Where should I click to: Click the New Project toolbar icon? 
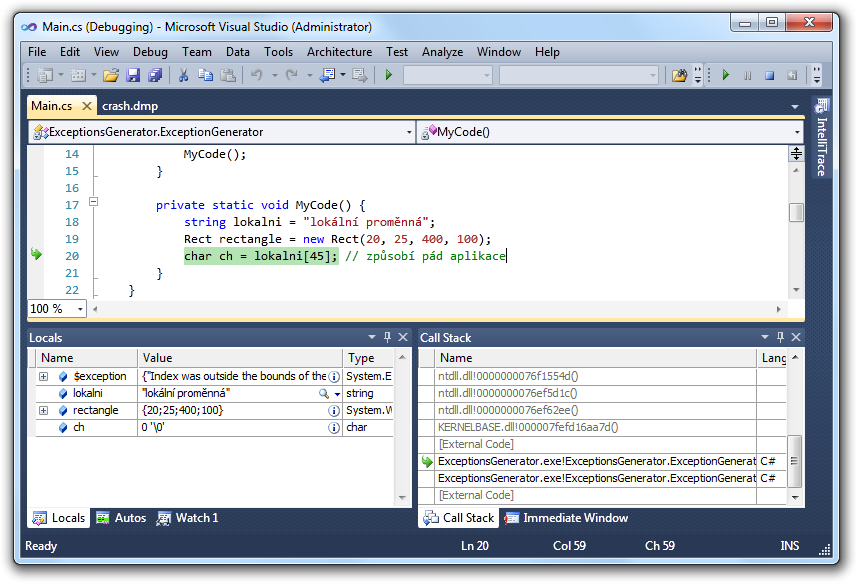[x=45, y=75]
